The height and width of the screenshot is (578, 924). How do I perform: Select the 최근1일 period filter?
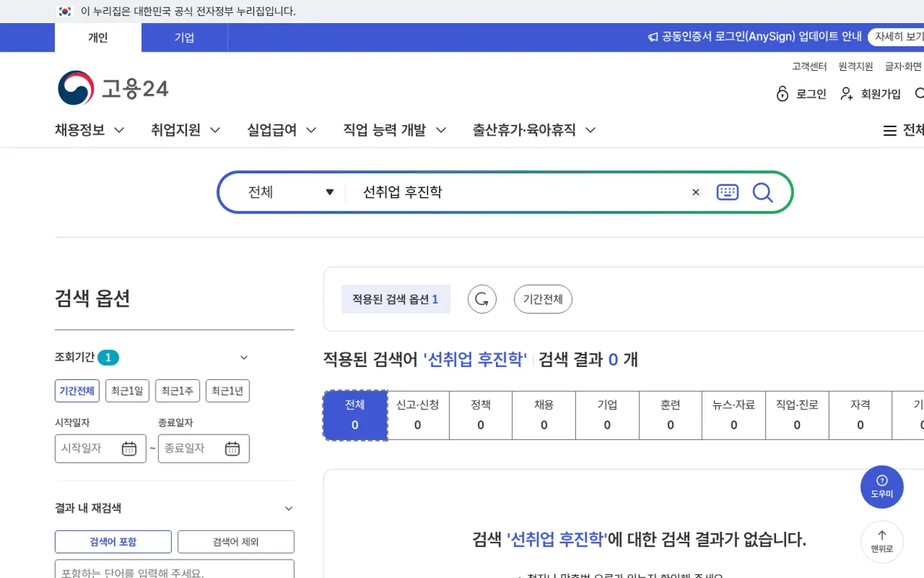[x=127, y=391]
